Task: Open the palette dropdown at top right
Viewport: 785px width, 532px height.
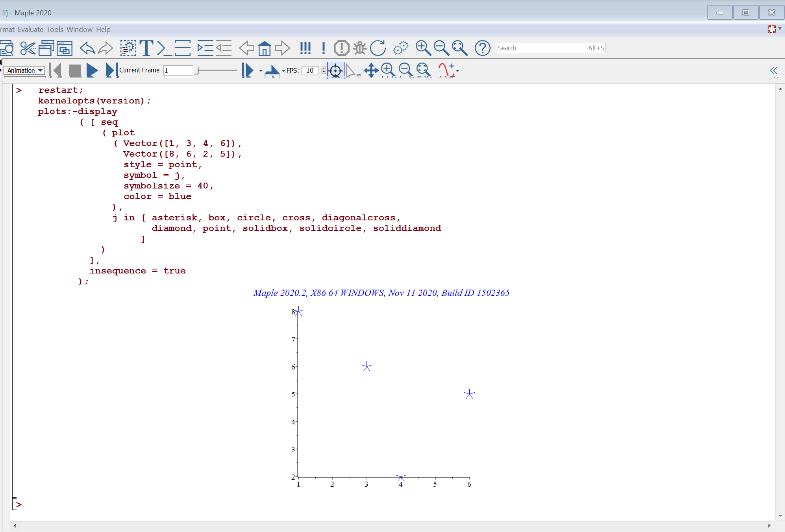Action: (780, 28)
